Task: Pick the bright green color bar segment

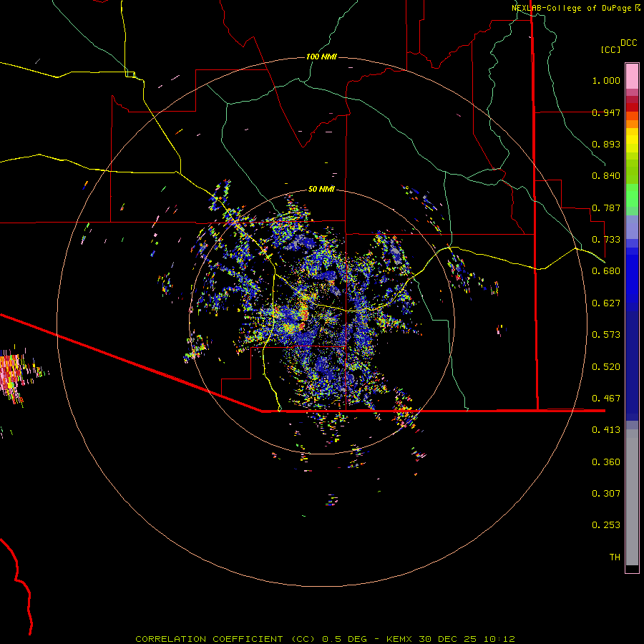Action: point(632,195)
